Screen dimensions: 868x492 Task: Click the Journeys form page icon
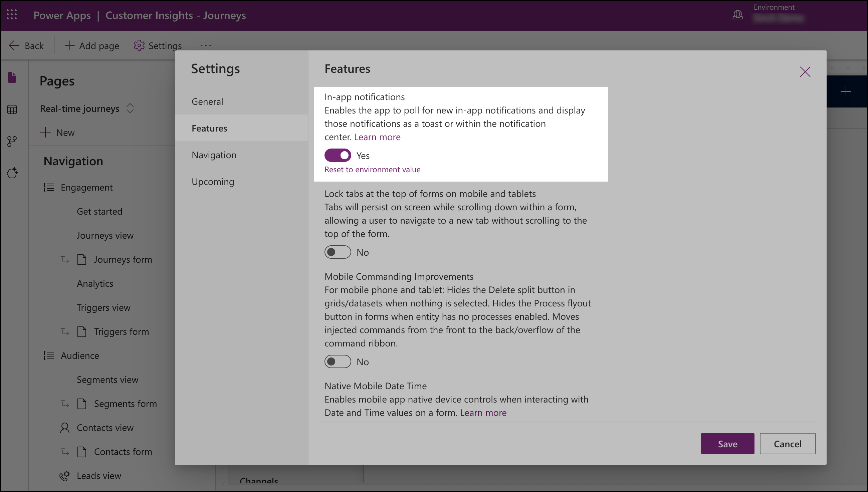(x=82, y=259)
